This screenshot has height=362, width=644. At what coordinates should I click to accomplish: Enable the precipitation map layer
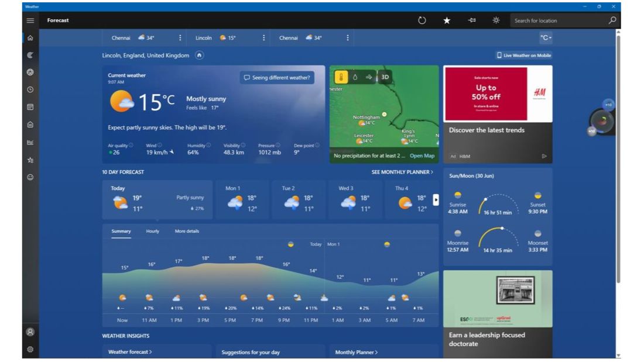(x=356, y=77)
